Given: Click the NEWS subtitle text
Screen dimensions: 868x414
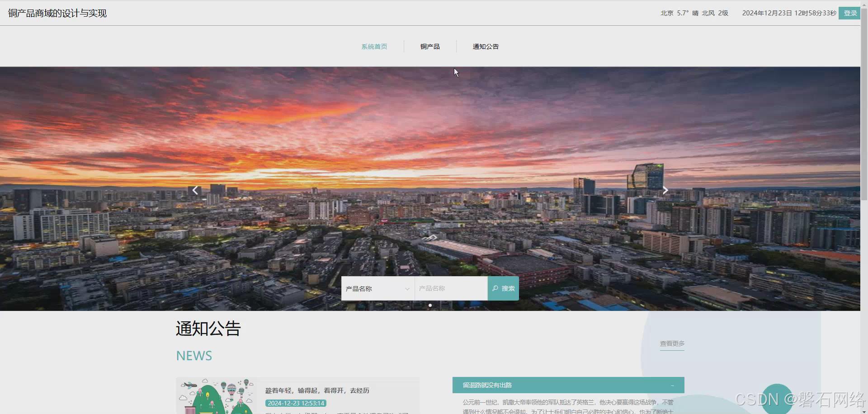Looking at the screenshot, I should 194,356.
